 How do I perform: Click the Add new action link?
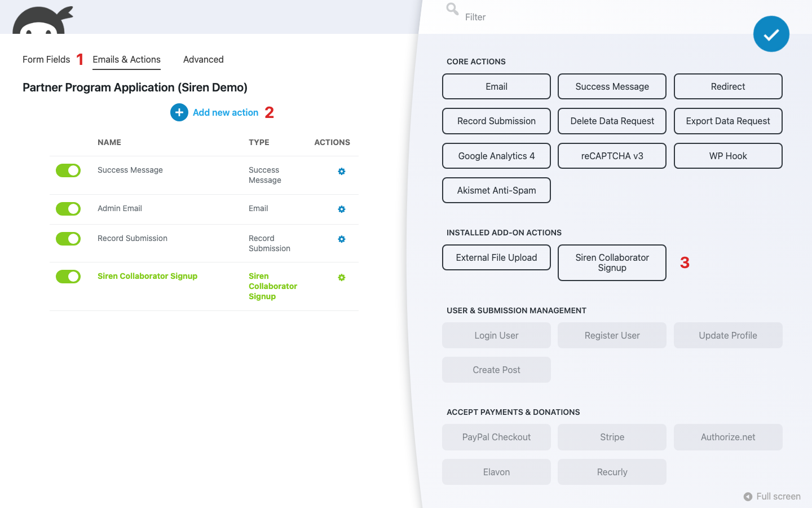pos(226,112)
